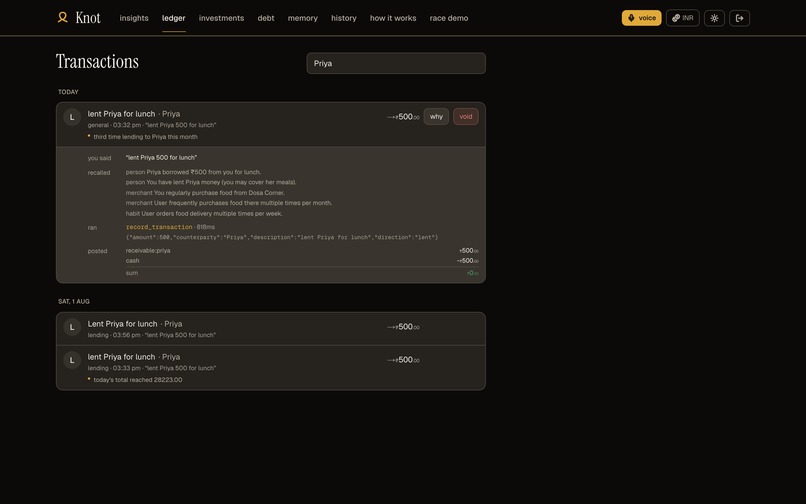Void today's lent Priya transaction
Viewport: 806px width, 504px height.
pos(466,117)
